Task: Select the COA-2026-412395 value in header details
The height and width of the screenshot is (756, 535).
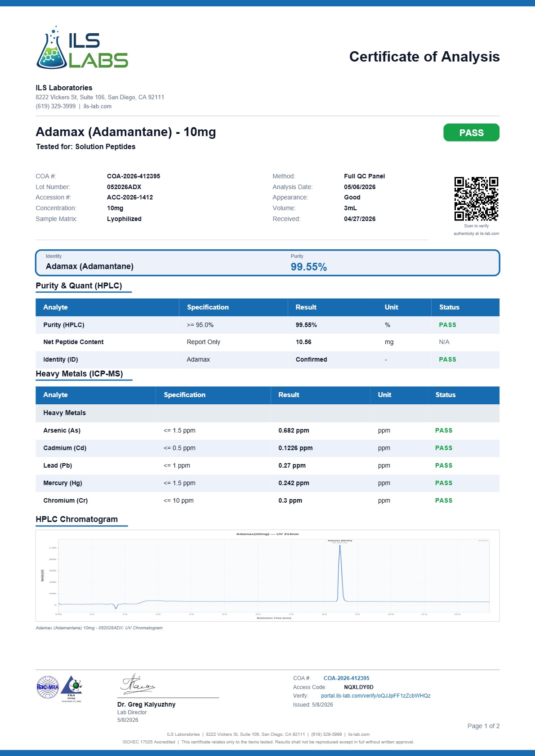Action: 134,176
